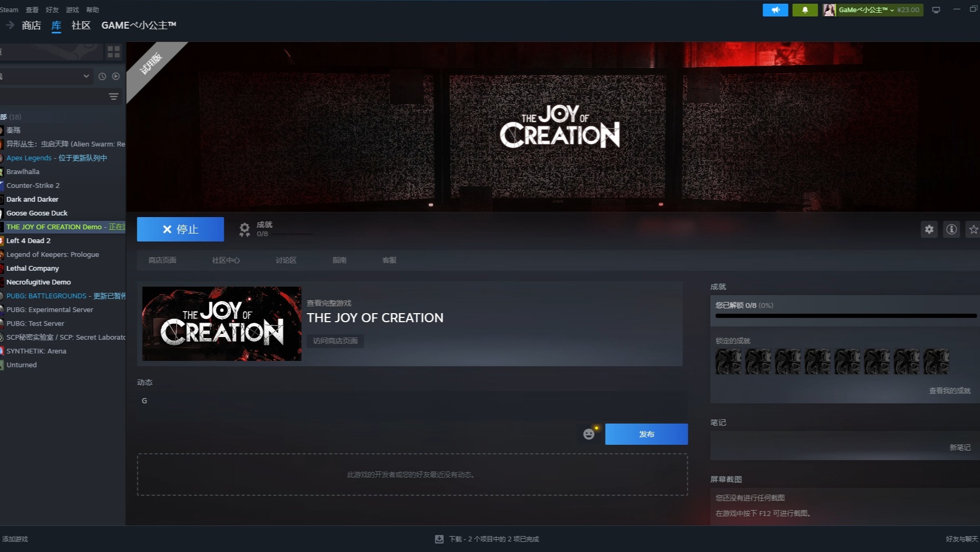Open the 帮助 menu

(92, 10)
